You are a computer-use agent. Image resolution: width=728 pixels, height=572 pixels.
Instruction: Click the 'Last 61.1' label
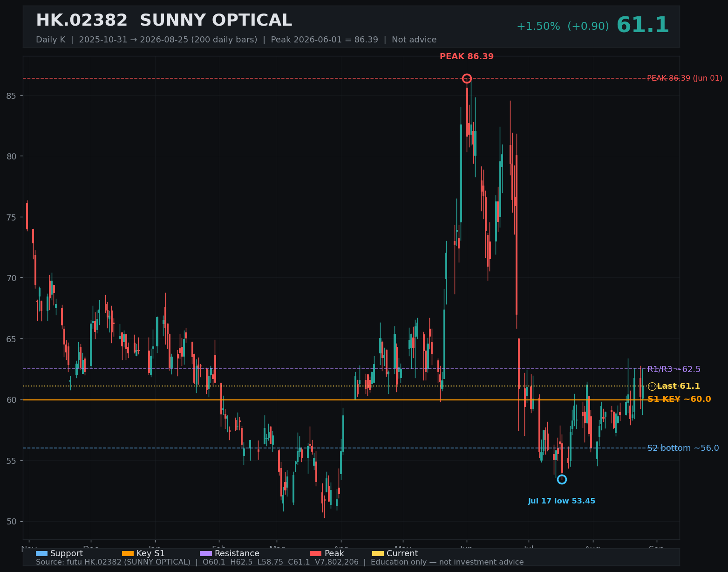(678, 386)
